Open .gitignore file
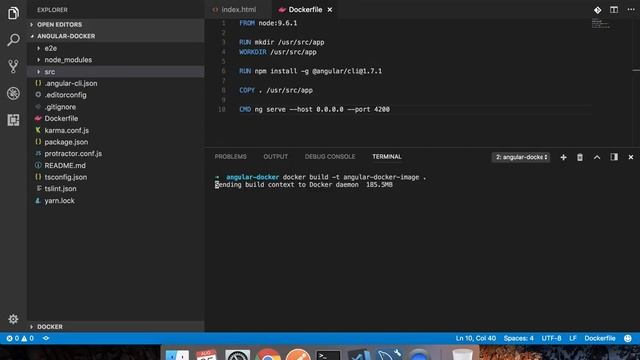Image resolution: width=640 pixels, height=360 pixels. [x=116, y=107]
